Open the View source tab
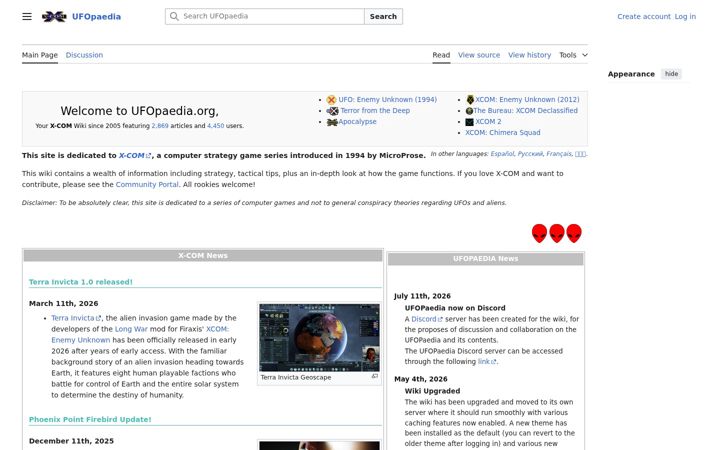 pos(479,55)
